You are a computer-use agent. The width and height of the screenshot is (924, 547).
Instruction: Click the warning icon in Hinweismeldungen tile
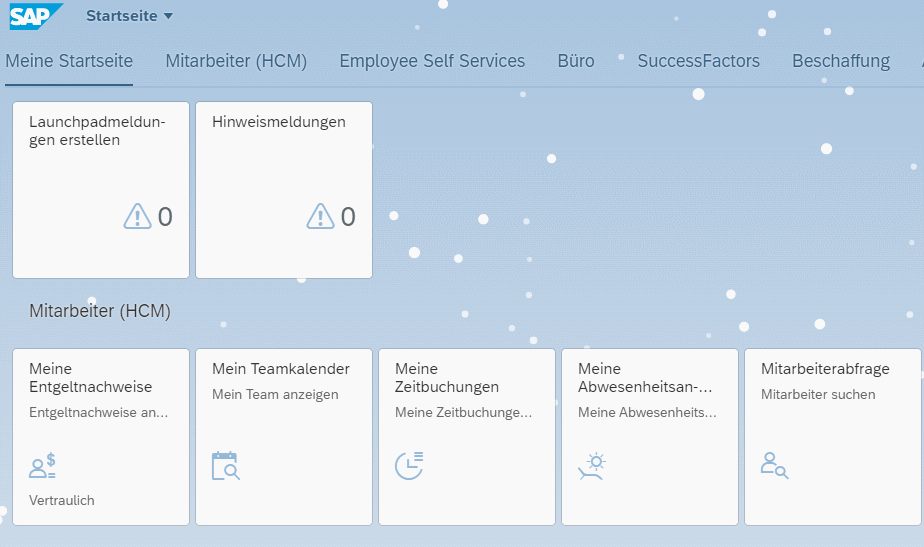[321, 216]
